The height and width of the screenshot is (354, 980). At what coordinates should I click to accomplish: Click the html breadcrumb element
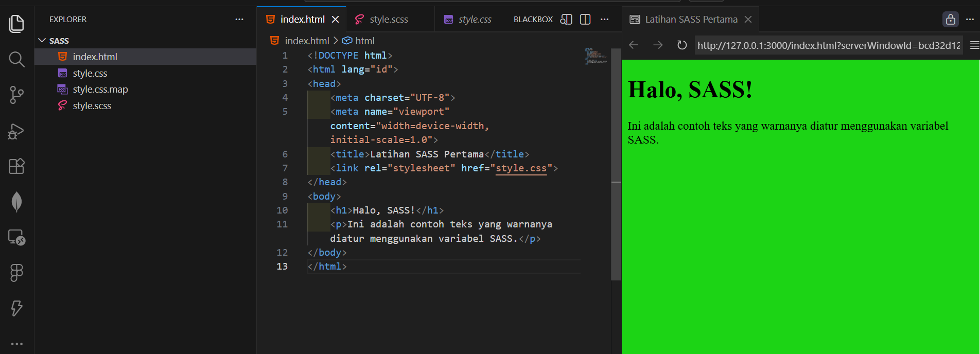click(365, 41)
